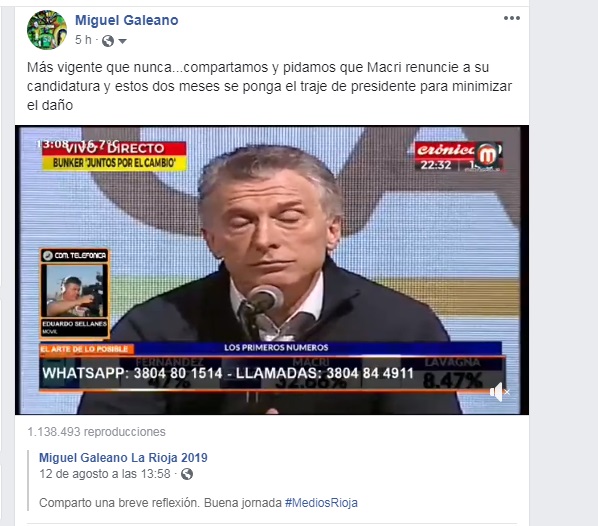Open the Miguel Galeano profile name link
This screenshot has width=598, height=526.
(x=127, y=20)
